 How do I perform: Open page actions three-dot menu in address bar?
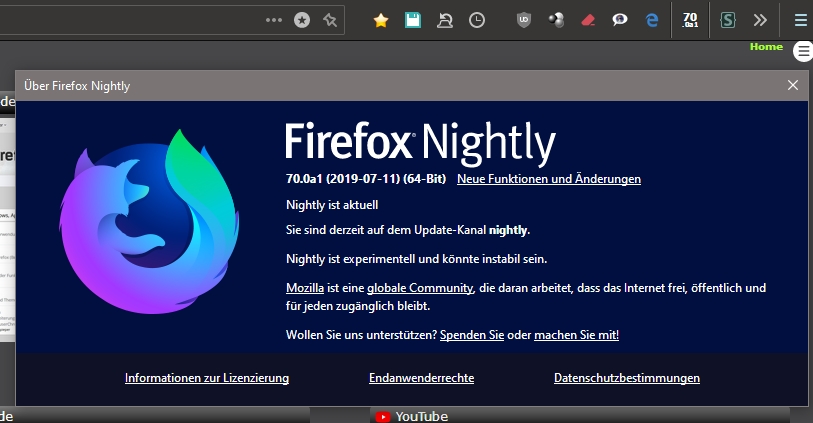(x=274, y=20)
